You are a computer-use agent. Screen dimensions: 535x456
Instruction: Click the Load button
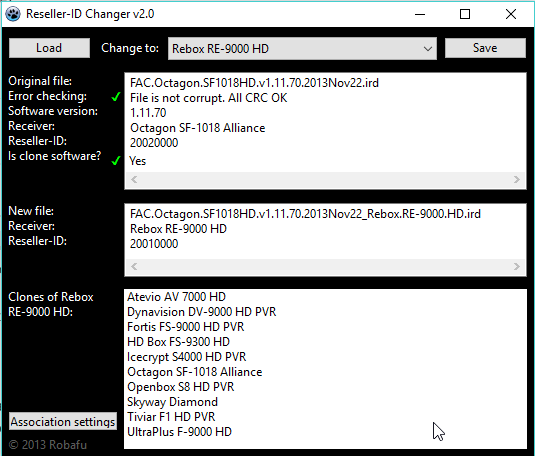click(49, 48)
